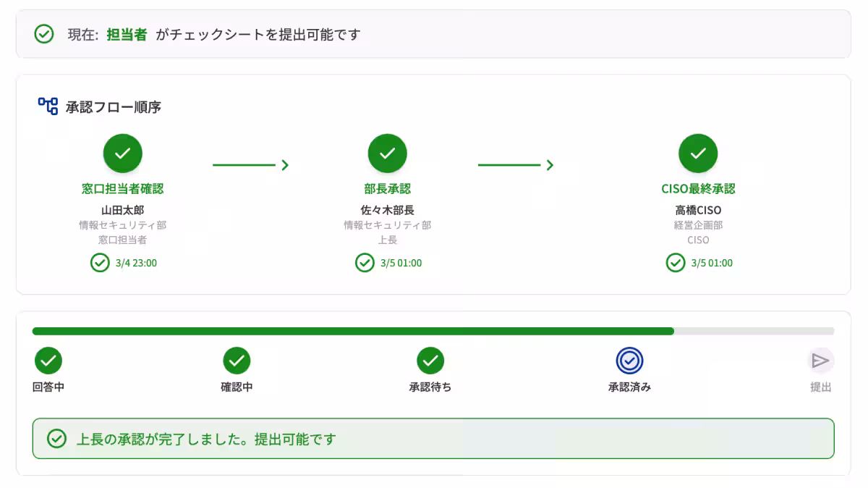Click the がチェックシートを提出可能です banner text

(258, 35)
